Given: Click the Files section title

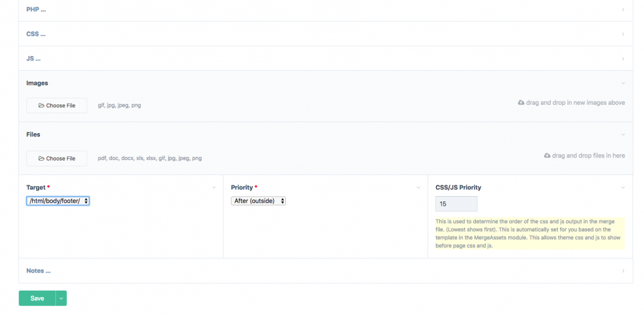Looking at the screenshot, I should coord(33,135).
